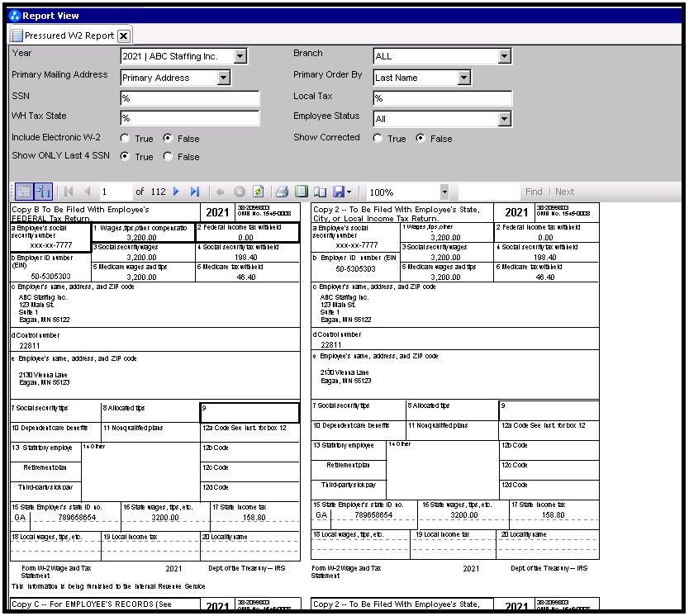Screen dimensions: 689x616
Task: Click the Refresh report icon
Action: click(258, 192)
